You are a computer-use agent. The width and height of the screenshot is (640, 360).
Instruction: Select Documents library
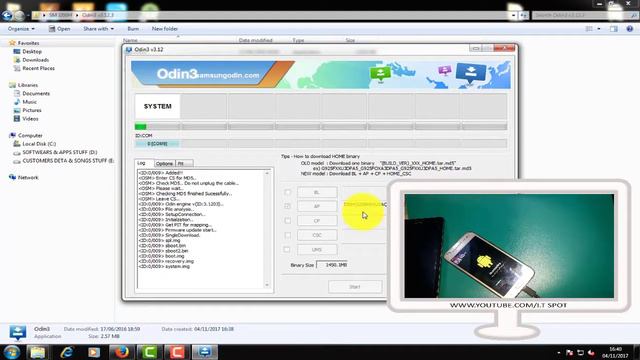(x=36, y=93)
